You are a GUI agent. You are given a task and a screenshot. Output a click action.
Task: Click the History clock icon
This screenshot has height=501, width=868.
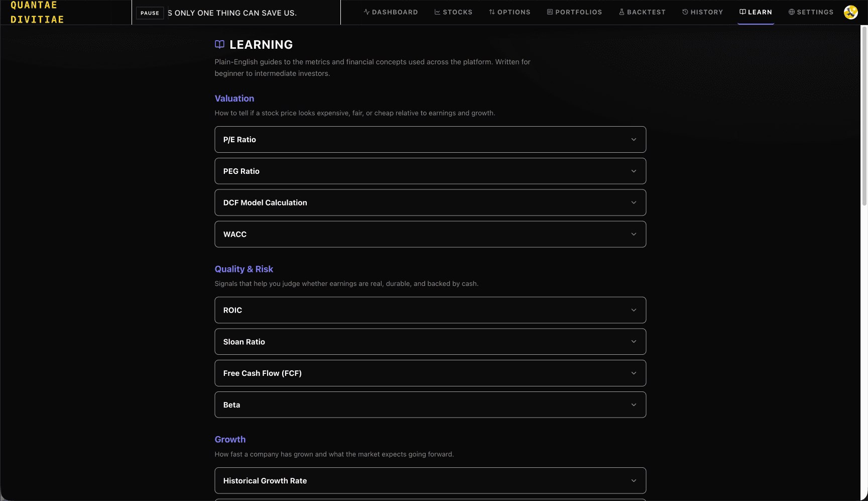[685, 12]
